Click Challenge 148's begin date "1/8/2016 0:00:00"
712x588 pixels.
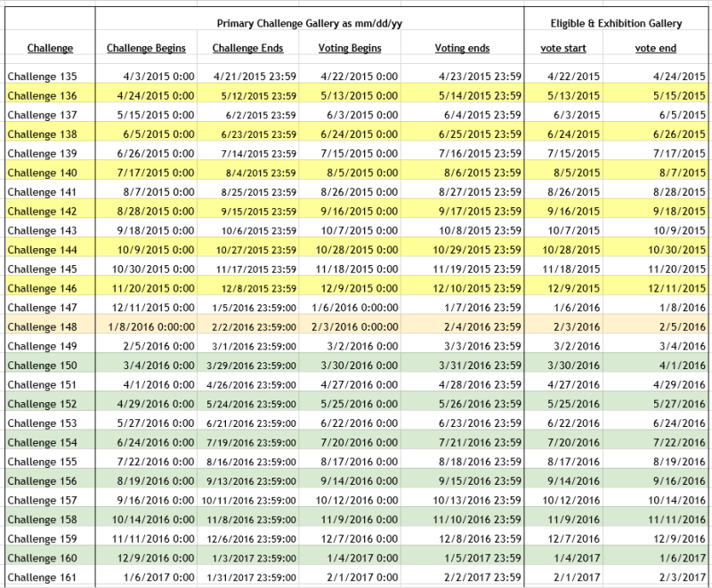(x=151, y=327)
